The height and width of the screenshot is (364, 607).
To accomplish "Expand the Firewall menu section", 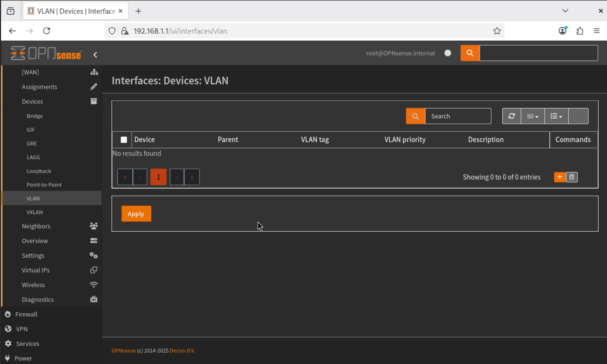I will [x=26, y=314].
